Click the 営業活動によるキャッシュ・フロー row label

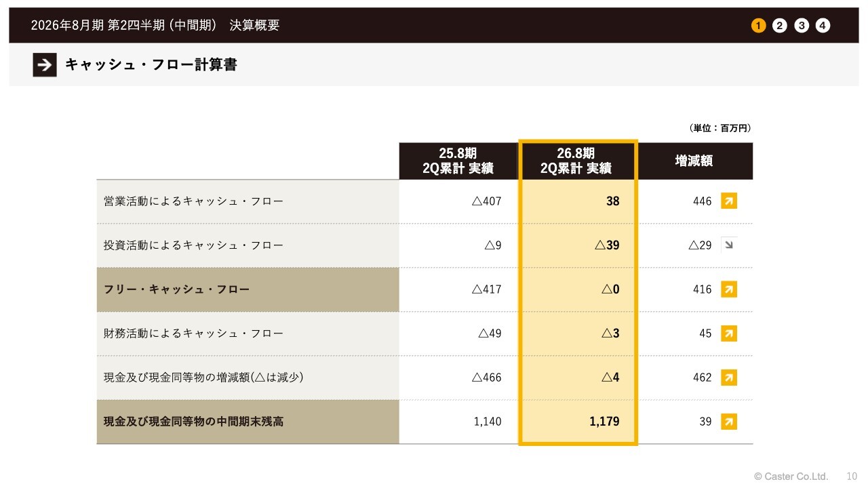[x=193, y=201]
